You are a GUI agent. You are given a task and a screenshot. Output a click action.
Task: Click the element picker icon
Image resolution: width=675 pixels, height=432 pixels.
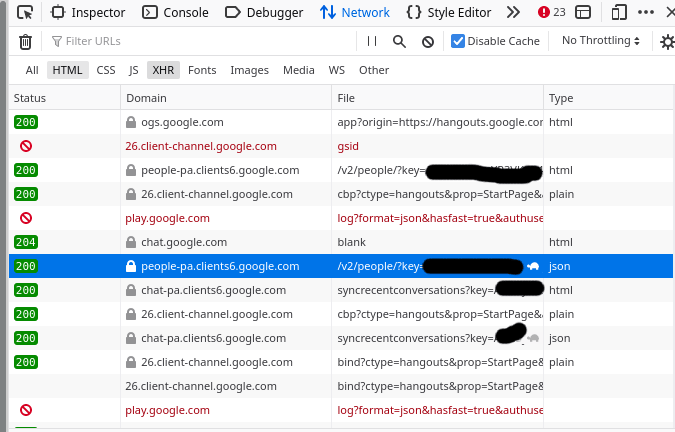[24, 13]
